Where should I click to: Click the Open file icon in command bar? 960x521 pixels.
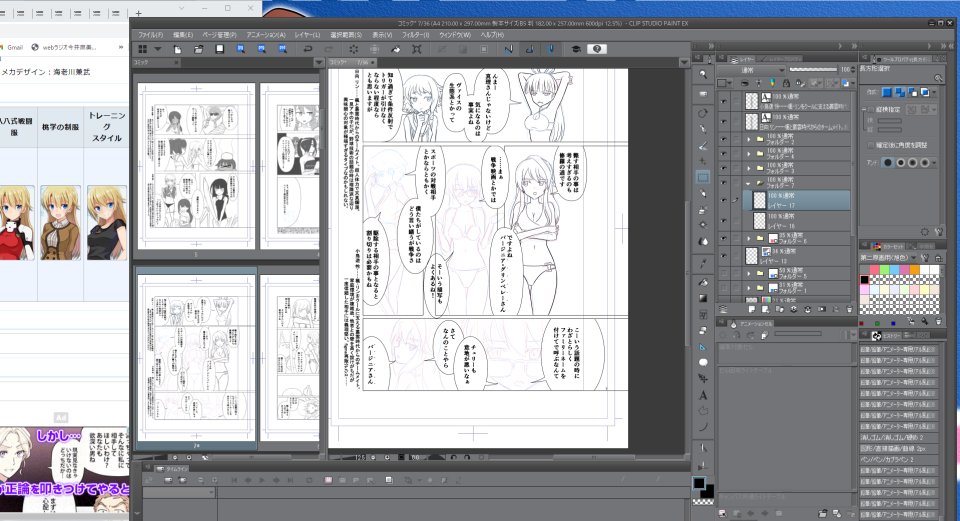(x=198, y=49)
